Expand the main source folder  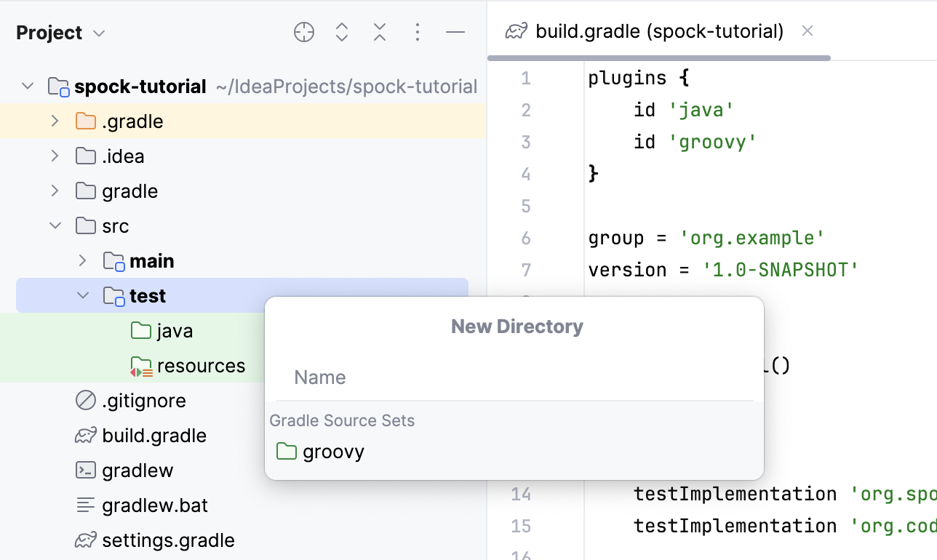[x=81, y=260]
